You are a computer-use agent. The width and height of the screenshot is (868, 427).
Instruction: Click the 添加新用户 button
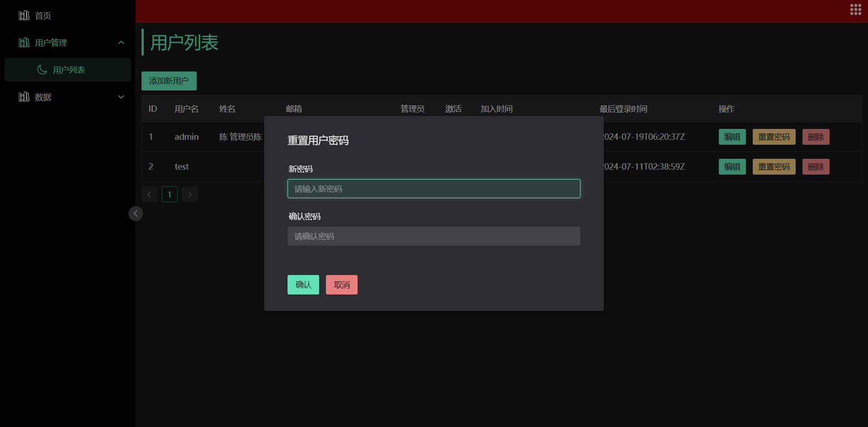pyautogui.click(x=169, y=81)
